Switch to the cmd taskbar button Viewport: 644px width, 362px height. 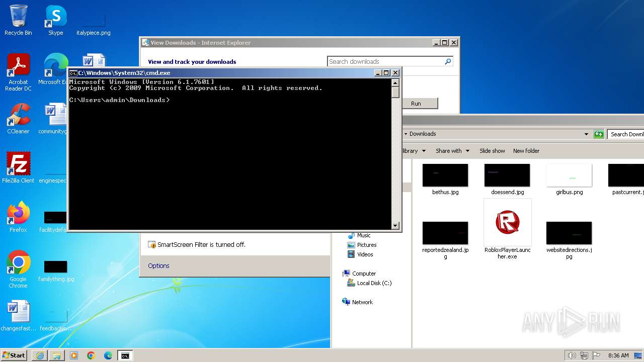(x=125, y=355)
